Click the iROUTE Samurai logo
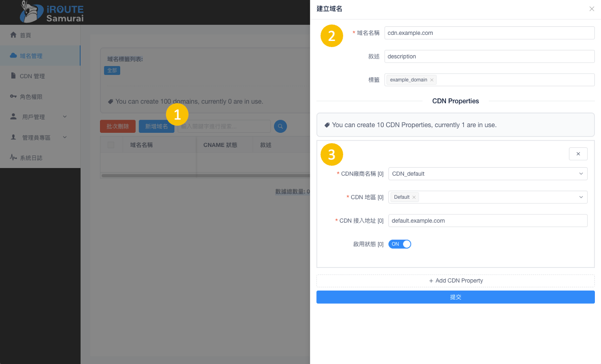The height and width of the screenshot is (364, 601). click(x=52, y=12)
